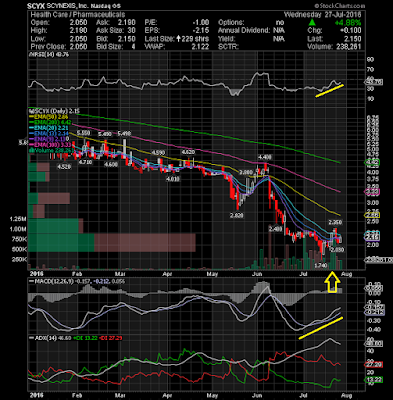Click the 1.25M volume axis label

18,219
